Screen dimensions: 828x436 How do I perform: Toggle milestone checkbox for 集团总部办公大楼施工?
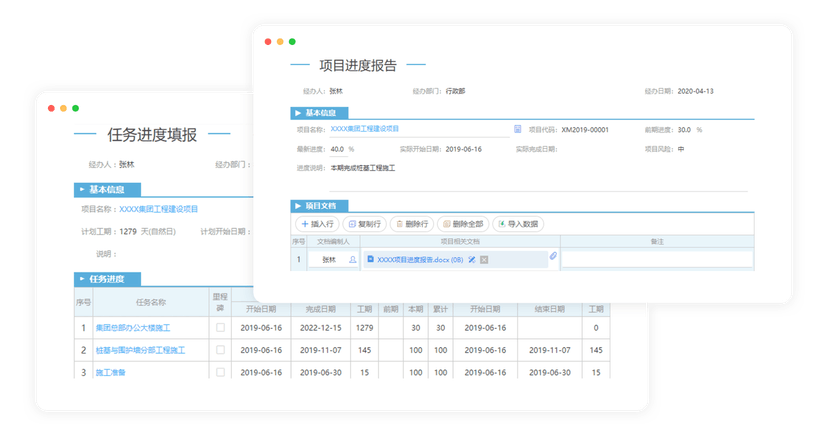[x=220, y=327]
